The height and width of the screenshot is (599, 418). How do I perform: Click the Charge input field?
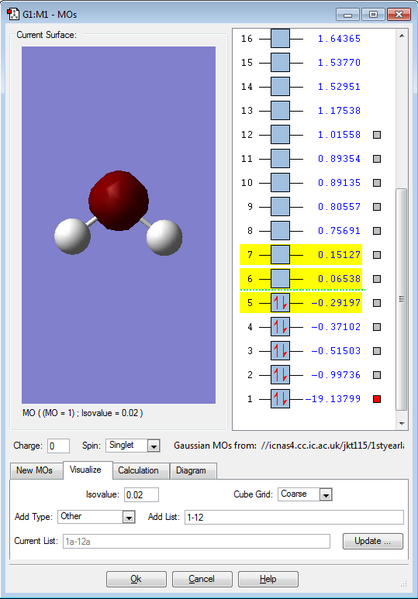(x=58, y=446)
